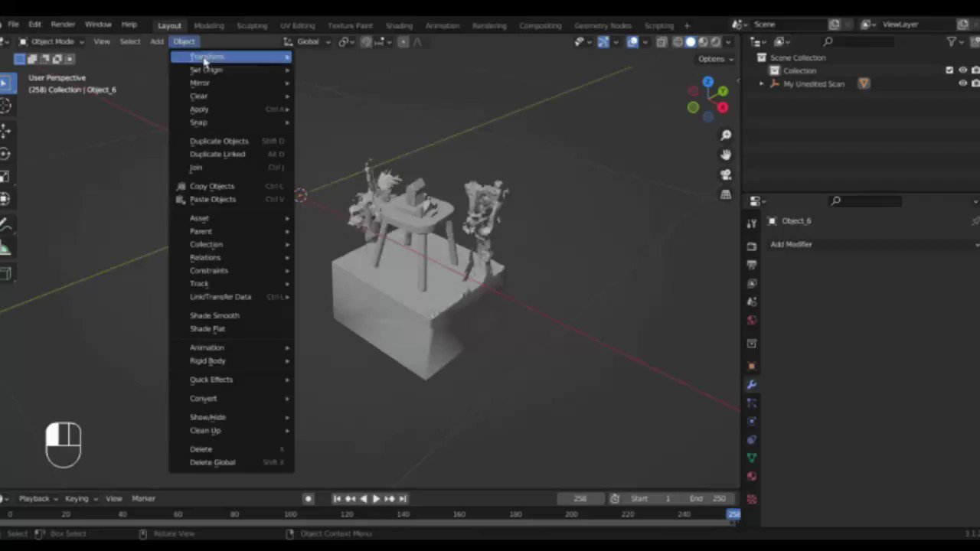Uncheck the Collection checkbox in the Outliner
The image size is (980, 551).
[949, 70]
